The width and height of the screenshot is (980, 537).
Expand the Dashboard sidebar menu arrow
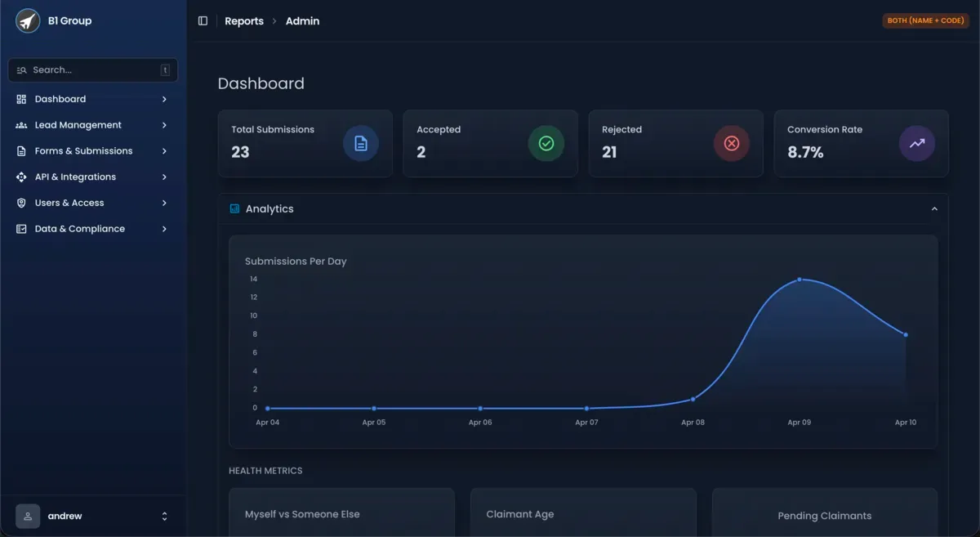coord(164,98)
